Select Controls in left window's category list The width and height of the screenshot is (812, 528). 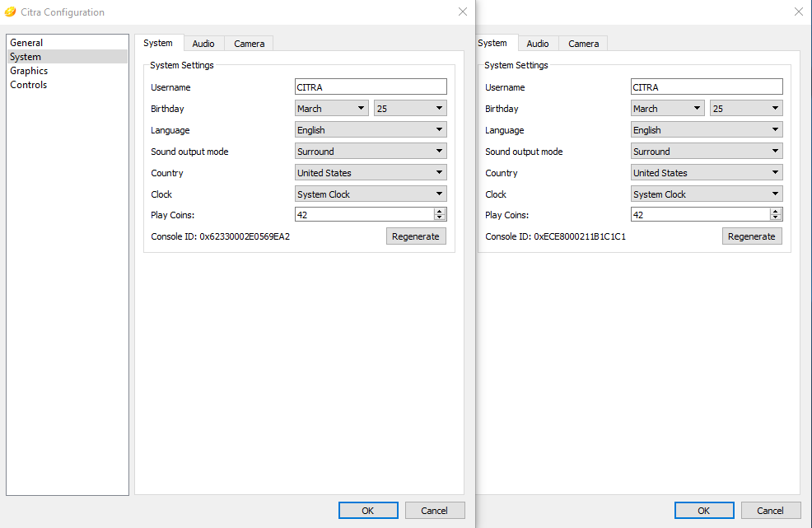click(x=68, y=85)
